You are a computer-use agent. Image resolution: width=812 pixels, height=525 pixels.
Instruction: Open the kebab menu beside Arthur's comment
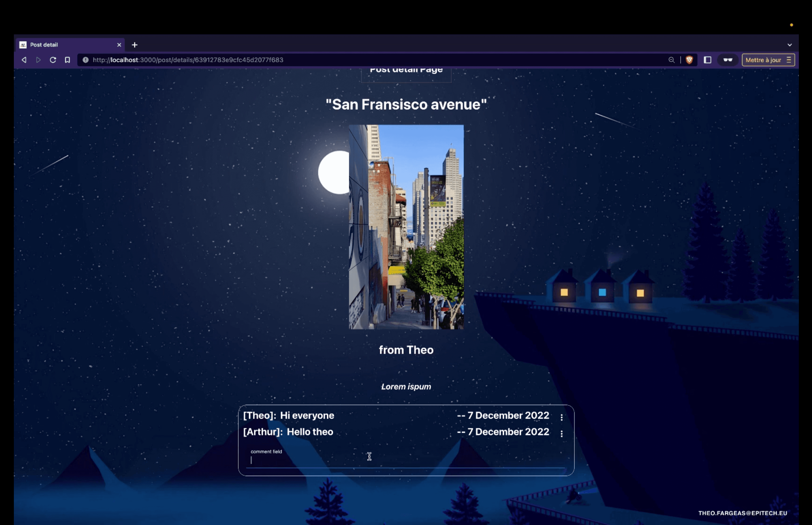pyautogui.click(x=561, y=434)
